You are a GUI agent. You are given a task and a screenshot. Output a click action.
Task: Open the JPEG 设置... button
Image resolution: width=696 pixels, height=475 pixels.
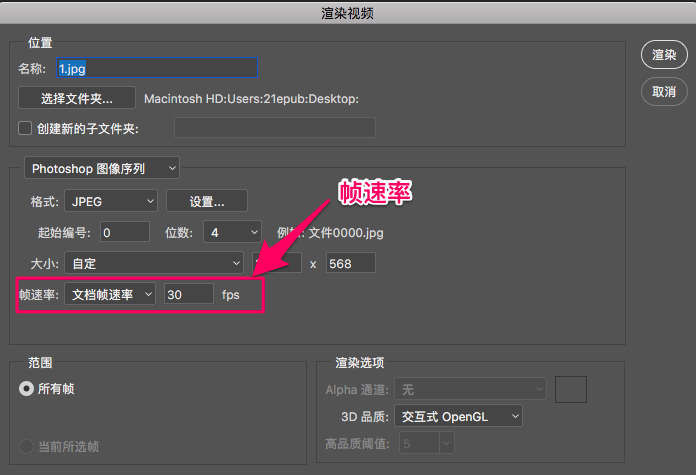tap(206, 201)
